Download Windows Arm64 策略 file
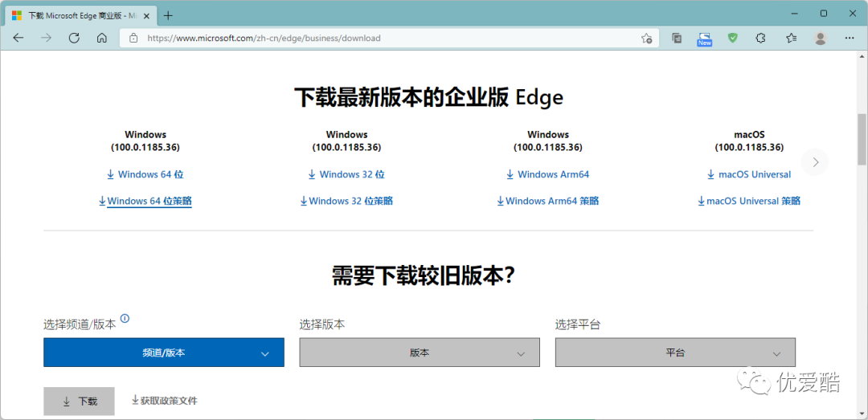Image resolution: width=868 pixels, height=420 pixels. 548,201
